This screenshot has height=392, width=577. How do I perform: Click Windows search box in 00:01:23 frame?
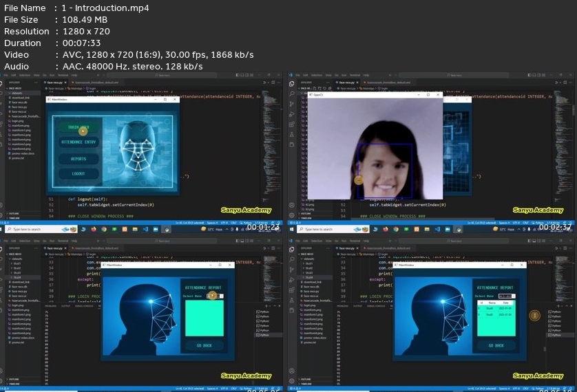click(41, 229)
